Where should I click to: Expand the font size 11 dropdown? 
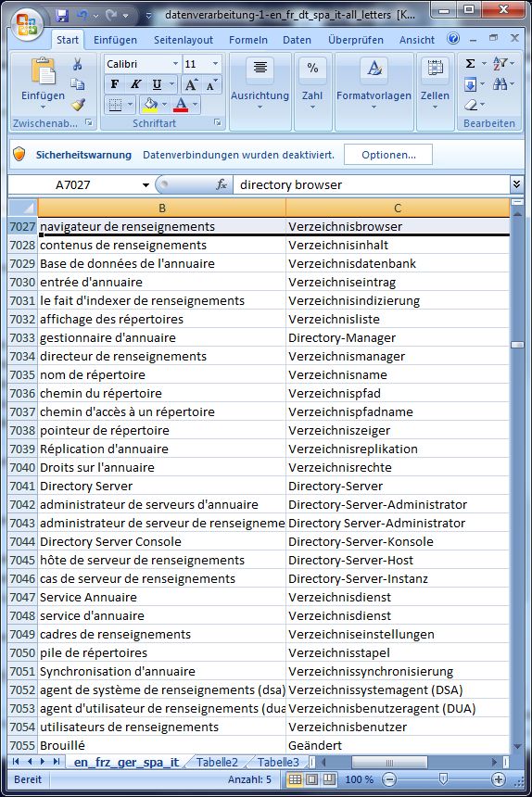(x=215, y=64)
